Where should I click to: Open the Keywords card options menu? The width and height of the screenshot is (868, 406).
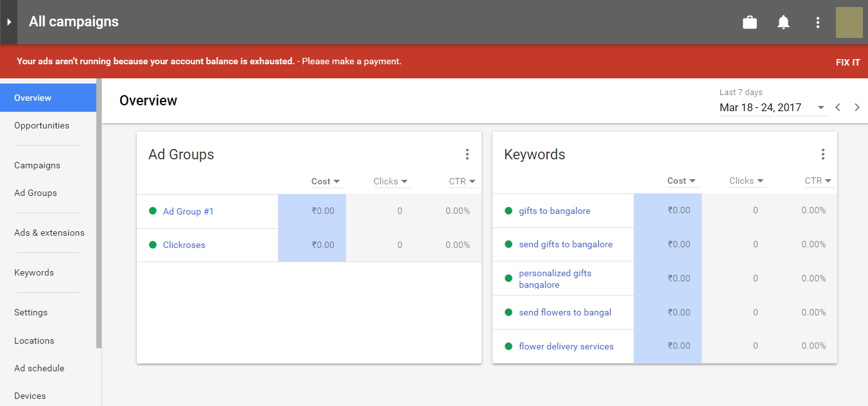tap(823, 154)
